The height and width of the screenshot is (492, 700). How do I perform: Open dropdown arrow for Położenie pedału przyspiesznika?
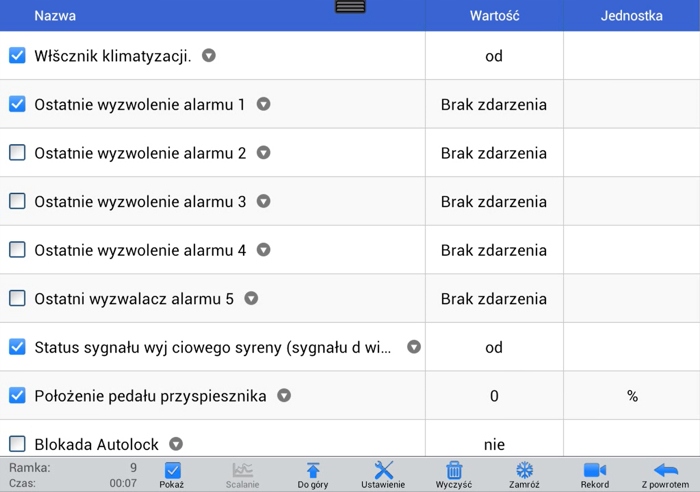(284, 396)
